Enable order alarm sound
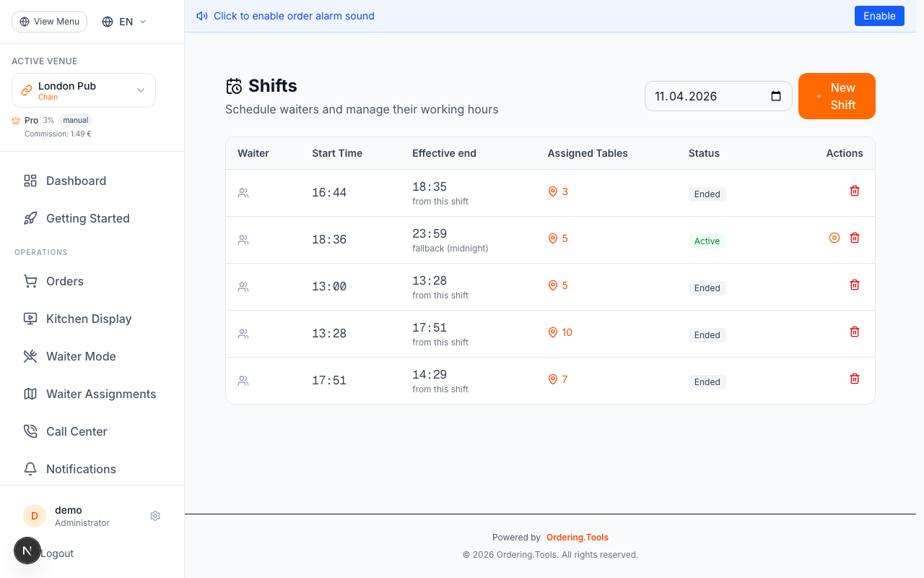 879,16
